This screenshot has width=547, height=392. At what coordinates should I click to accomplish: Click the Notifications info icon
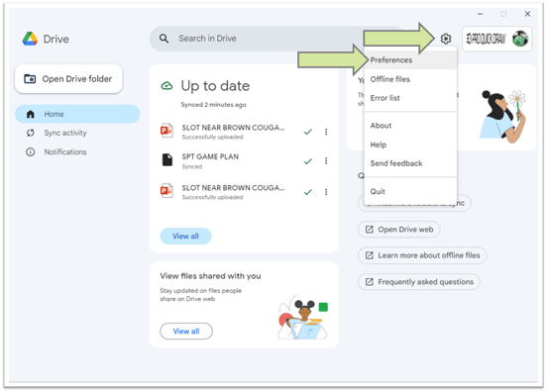click(x=31, y=151)
